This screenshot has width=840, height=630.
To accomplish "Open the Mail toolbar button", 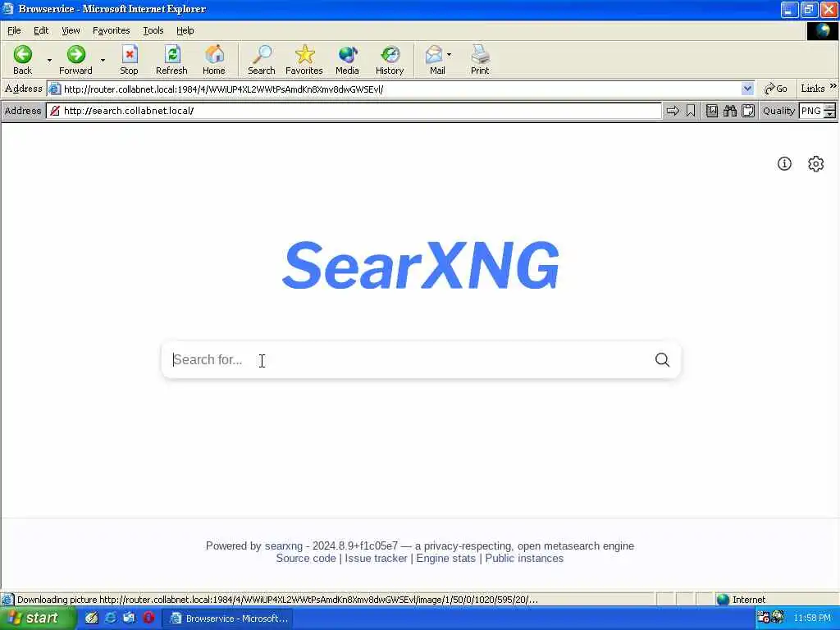I will click(x=435, y=59).
